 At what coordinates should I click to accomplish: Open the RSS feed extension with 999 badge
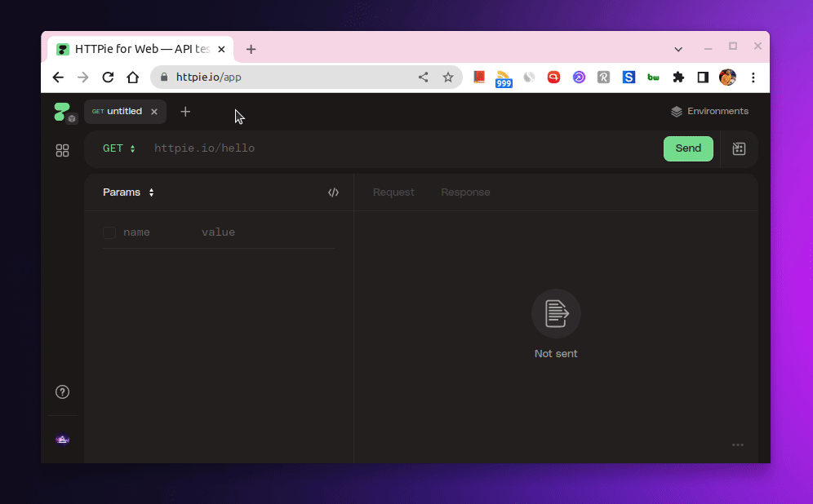[504, 79]
